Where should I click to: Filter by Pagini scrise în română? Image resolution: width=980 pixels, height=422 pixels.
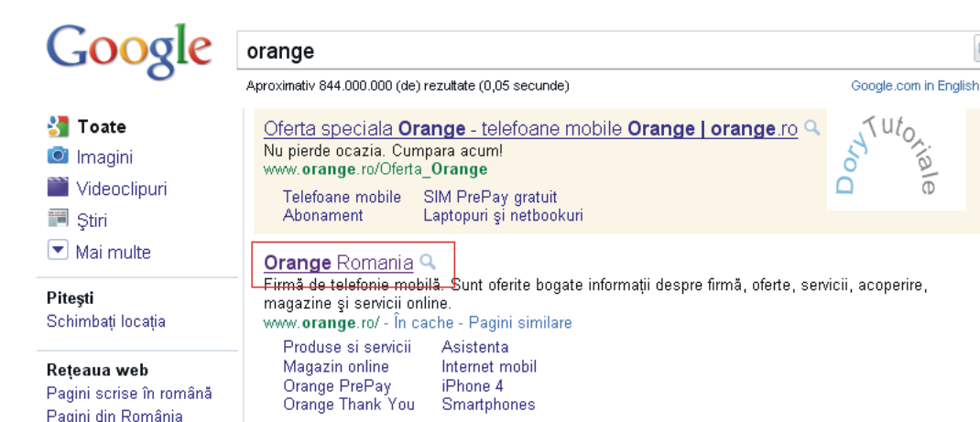coord(129,393)
